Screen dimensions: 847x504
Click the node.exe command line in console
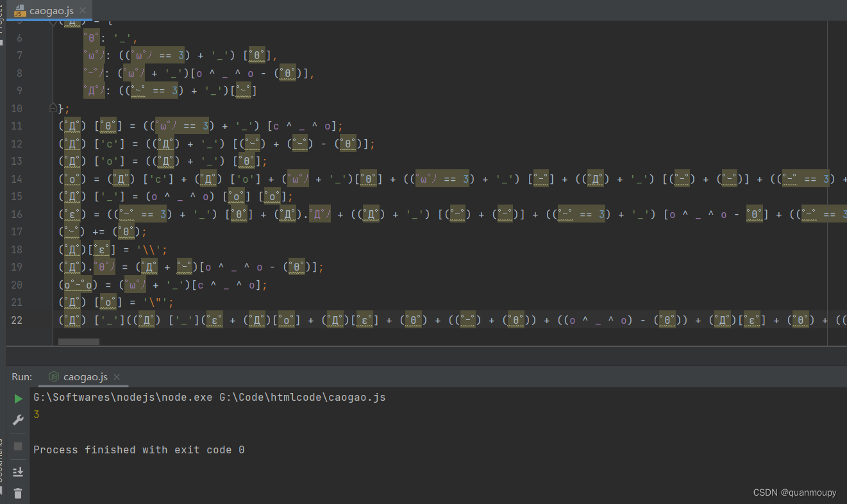210,398
